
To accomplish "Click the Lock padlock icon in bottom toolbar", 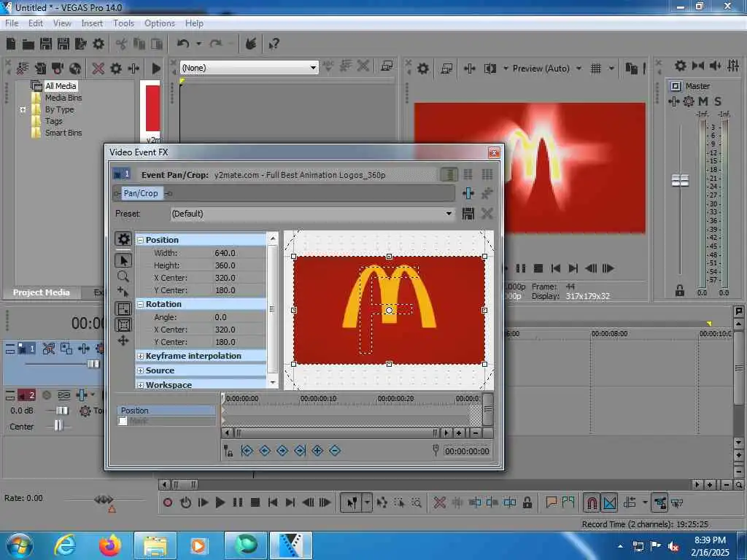I will point(527,502).
